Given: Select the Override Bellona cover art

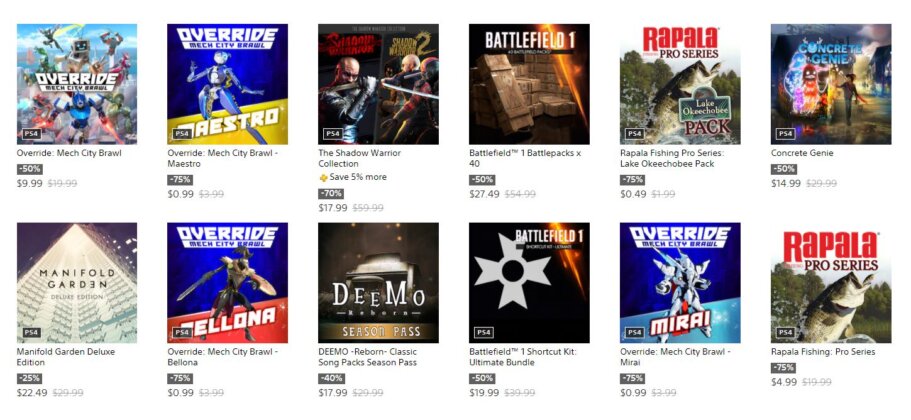Looking at the screenshot, I should coord(227,283).
